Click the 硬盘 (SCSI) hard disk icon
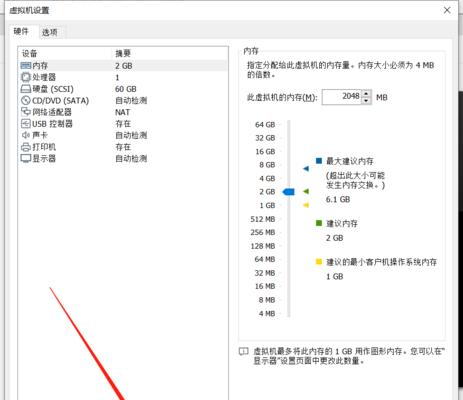Screen dimensions: 463x400 pyautogui.click(x=26, y=89)
